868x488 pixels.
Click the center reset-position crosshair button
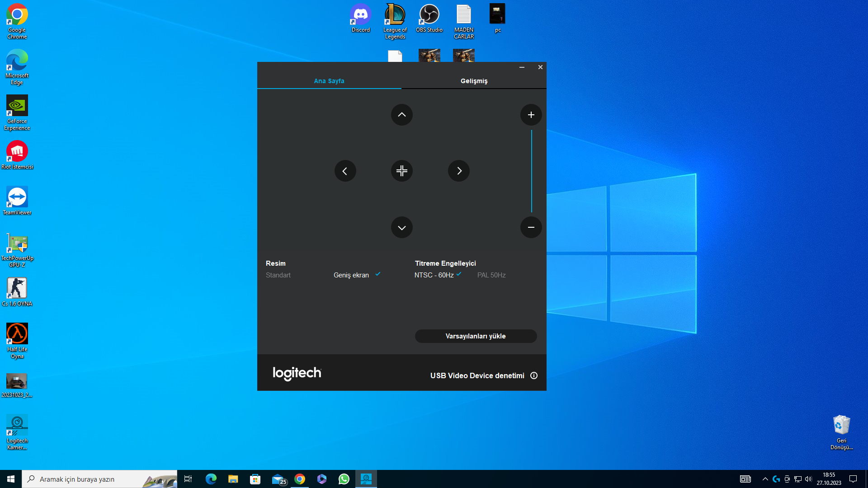pyautogui.click(x=401, y=171)
